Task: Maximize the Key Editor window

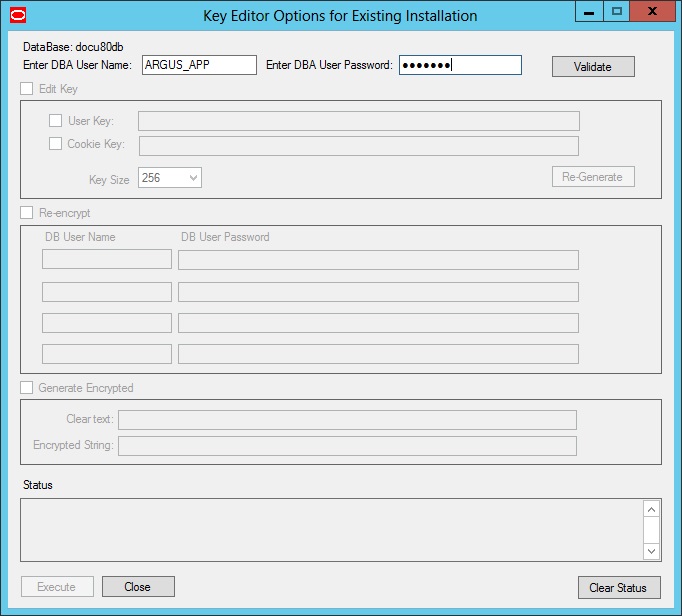Action: tap(616, 11)
